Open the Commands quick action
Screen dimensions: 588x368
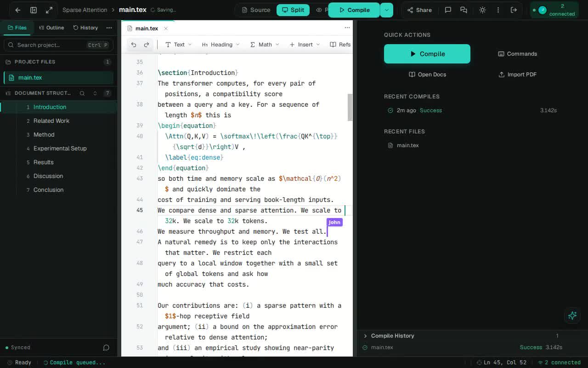(x=517, y=54)
